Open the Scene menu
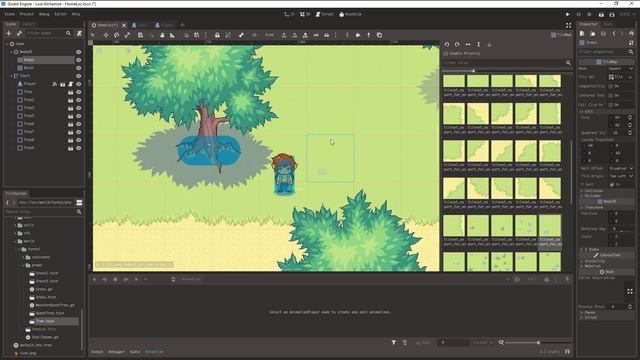This screenshot has height=360, width=640. [9, 14]
